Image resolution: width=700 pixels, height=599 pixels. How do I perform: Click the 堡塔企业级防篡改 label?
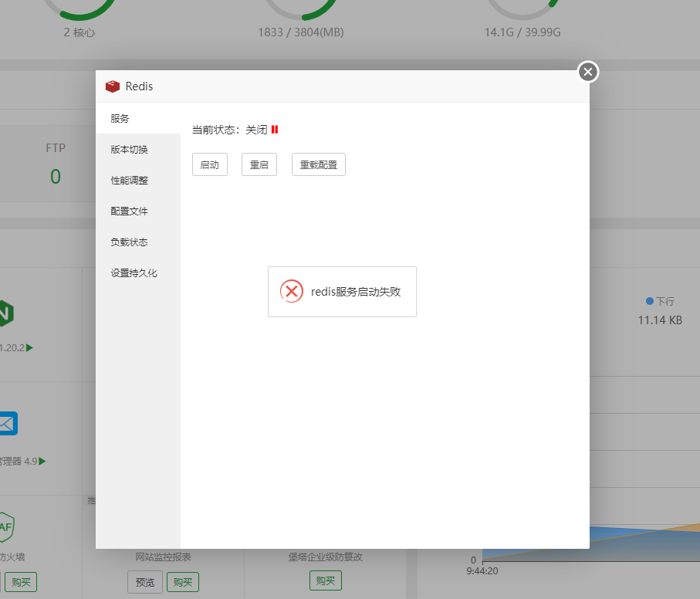coord(326,557)
